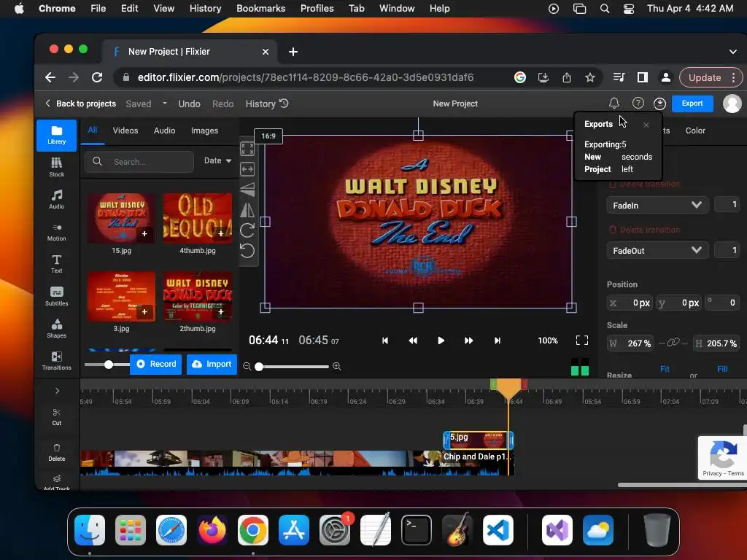747x560 pixels.
Task: Click the Undo button
Action: pos(189,104)
